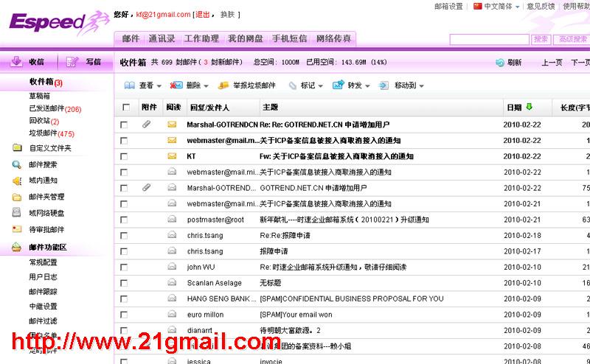This screenshot has width=590, height=364.
Task: Click the 待审批邮件 sidebar icon
Action: point(16,229)
